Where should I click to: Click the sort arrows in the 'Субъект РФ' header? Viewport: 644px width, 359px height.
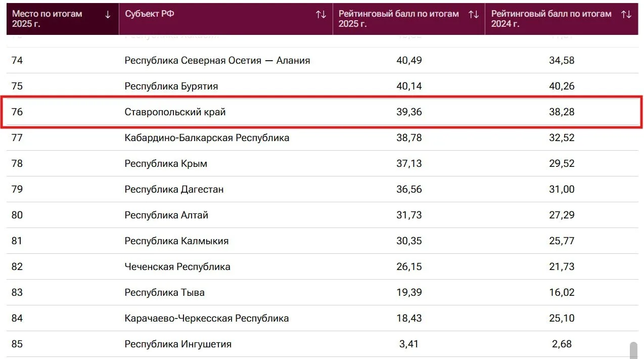pyautogui.click(x=321, y=14)
